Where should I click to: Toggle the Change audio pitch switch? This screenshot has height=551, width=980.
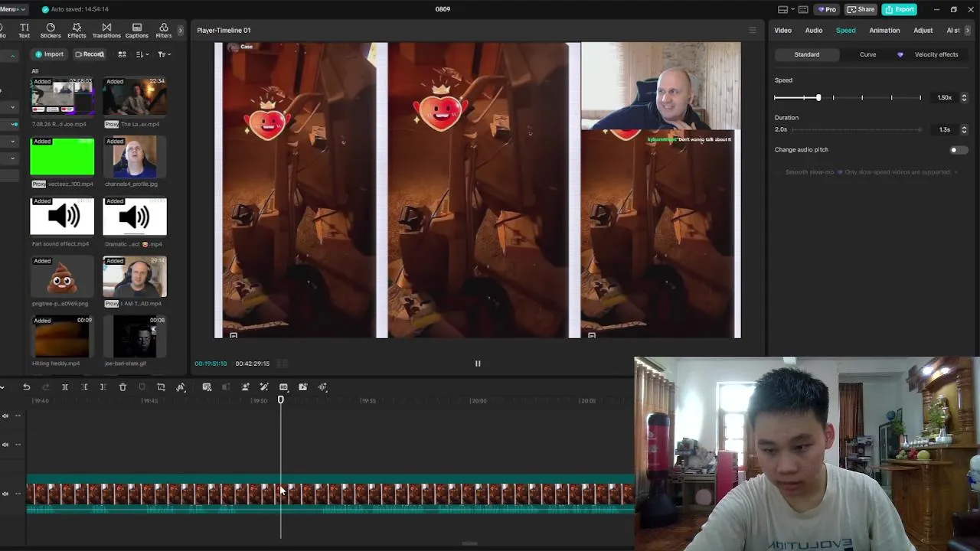click(x=957, y=150)
